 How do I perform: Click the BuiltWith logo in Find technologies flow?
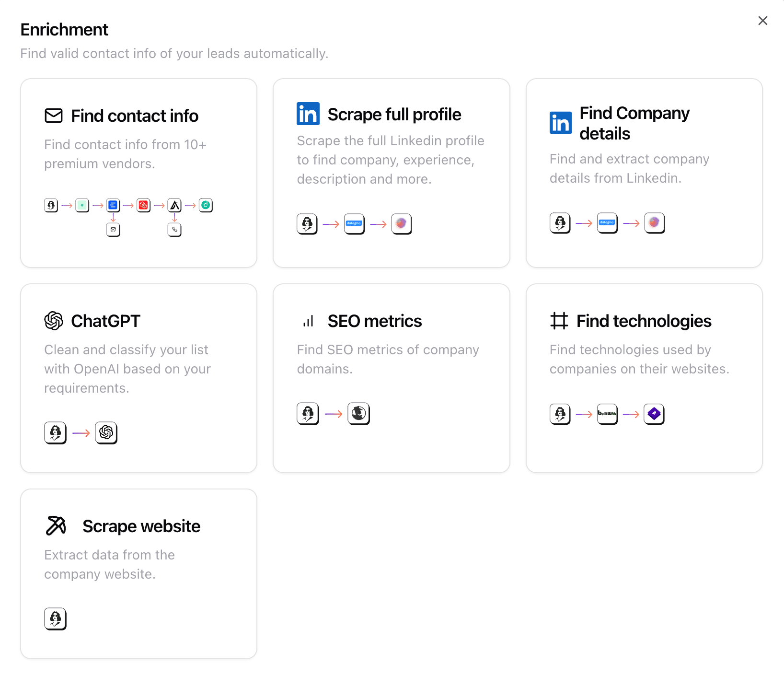point(607,414)
